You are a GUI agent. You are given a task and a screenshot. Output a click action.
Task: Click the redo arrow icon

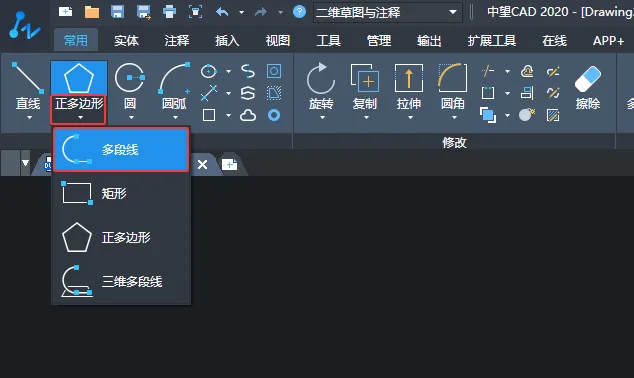point(261,12)
